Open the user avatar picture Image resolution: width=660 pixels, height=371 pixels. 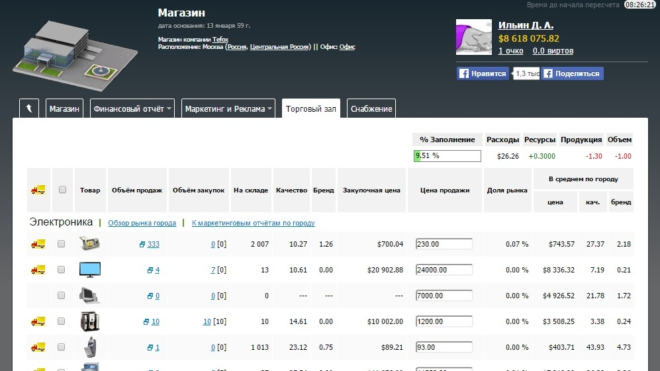pyautogui.click(x=474, y=37)
